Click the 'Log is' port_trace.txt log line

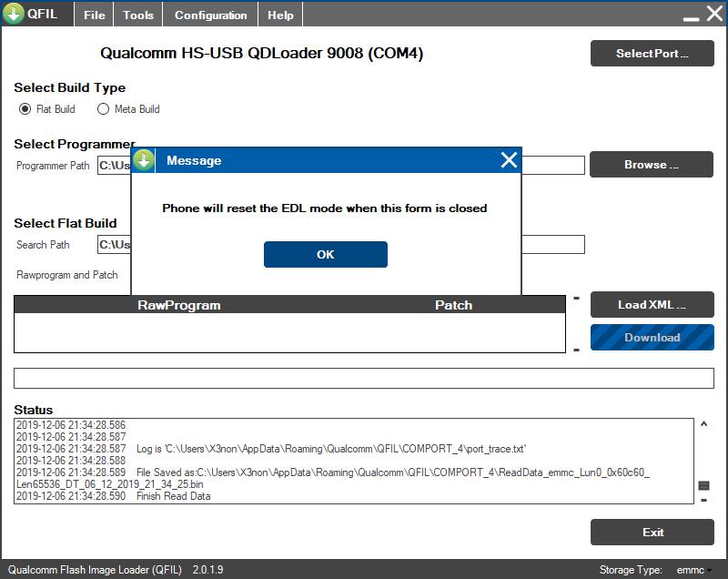[271, 449]
